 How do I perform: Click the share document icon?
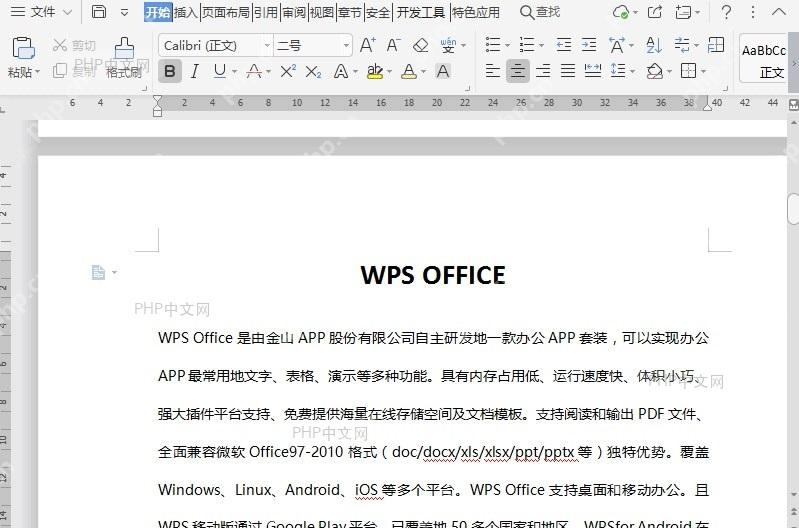pyautogui.click(x=655, y=12)
